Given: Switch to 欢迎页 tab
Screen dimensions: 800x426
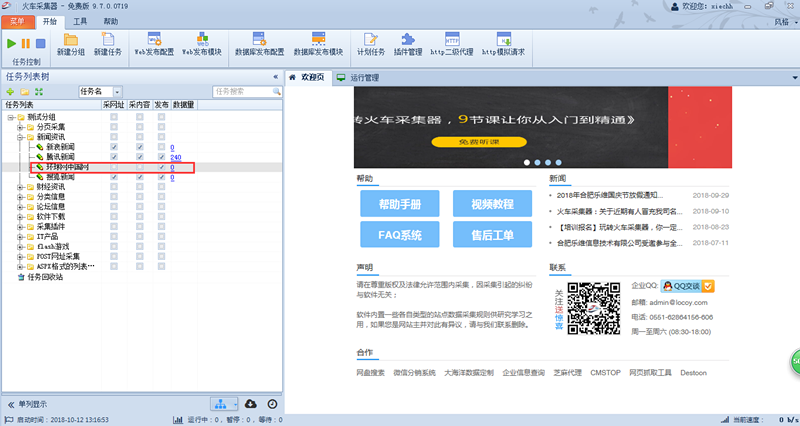Looking at the screenshot, I should click(308, 77).
